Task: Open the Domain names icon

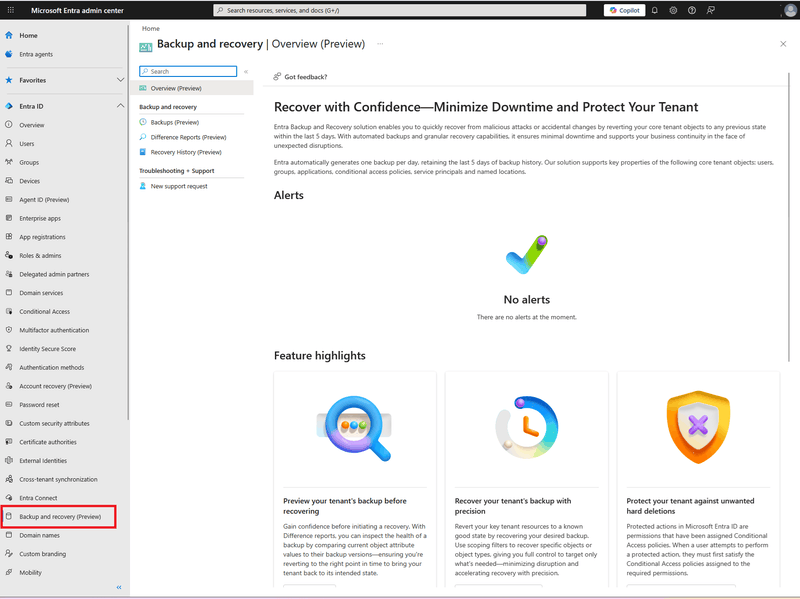Action: point(9,535)
